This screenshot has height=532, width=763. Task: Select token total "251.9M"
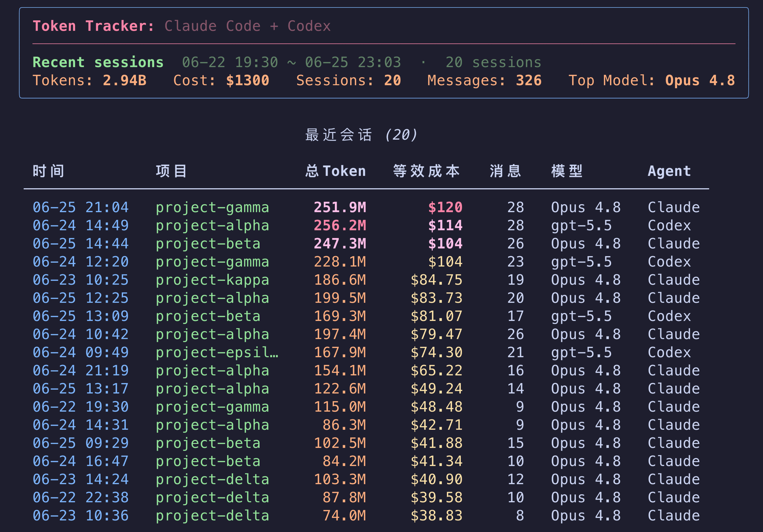[340, 207]
